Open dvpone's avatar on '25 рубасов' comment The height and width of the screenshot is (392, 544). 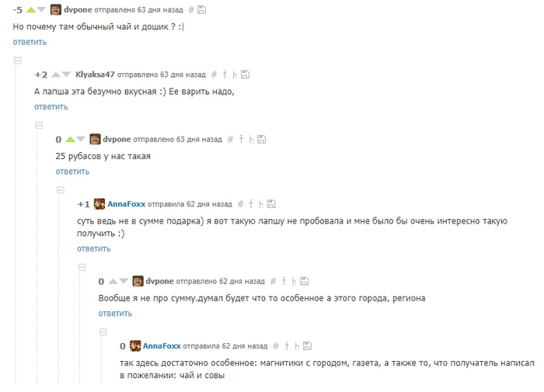click(95, 139)
